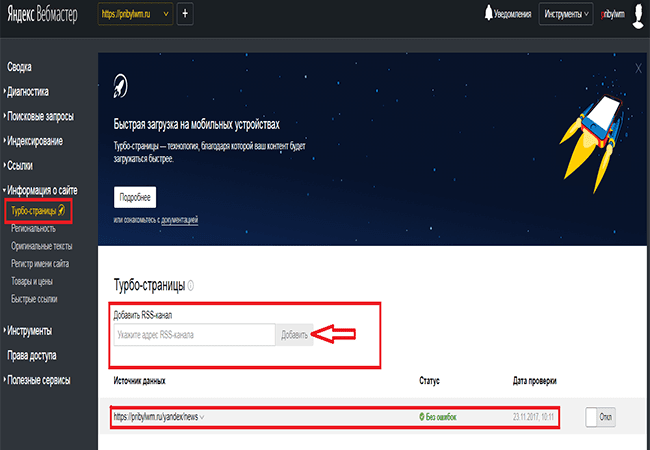Viewport: 650px width, 450px height.
Task: Collapse the Информация о сайте section
Action: 42,191
